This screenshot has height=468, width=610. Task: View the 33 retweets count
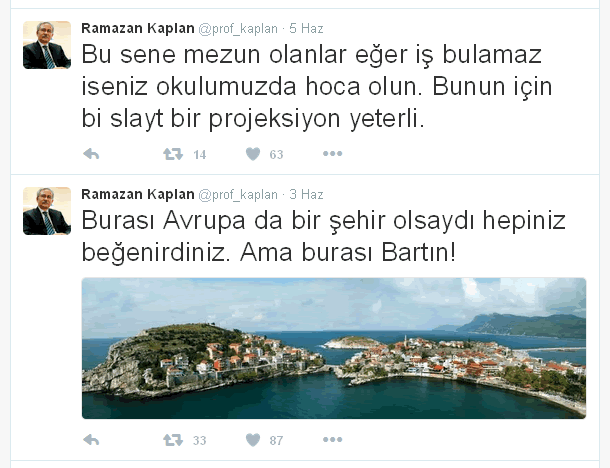200,441
